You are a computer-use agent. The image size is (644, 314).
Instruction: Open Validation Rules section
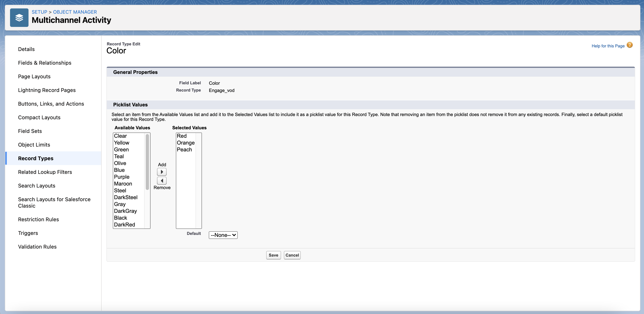pos(37,247)
